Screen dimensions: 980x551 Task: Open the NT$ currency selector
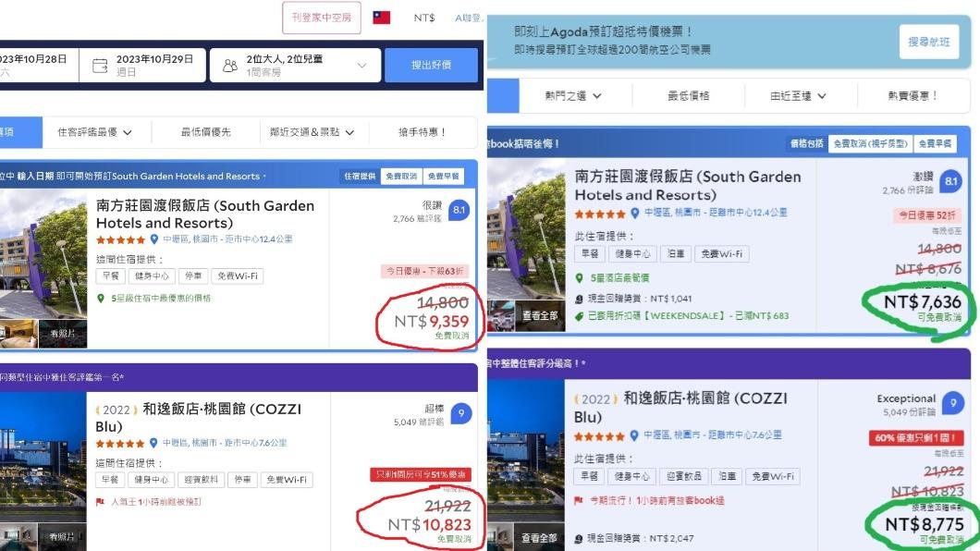(424, 18)
